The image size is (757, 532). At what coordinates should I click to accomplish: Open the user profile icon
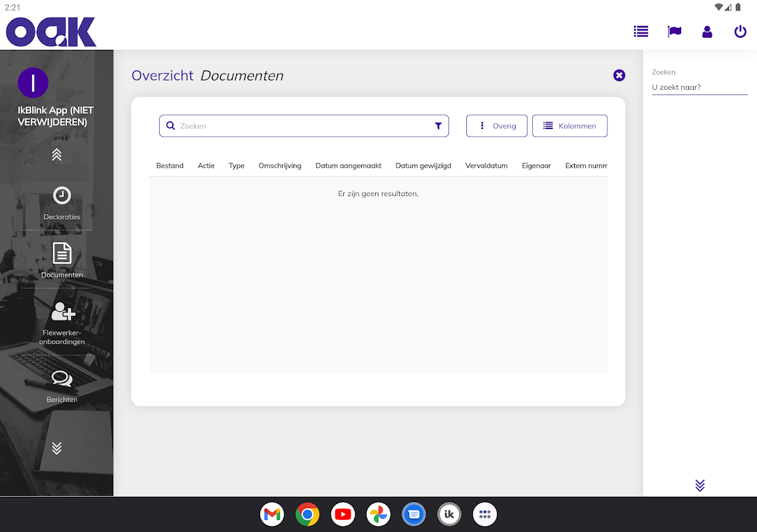[707, 32]
